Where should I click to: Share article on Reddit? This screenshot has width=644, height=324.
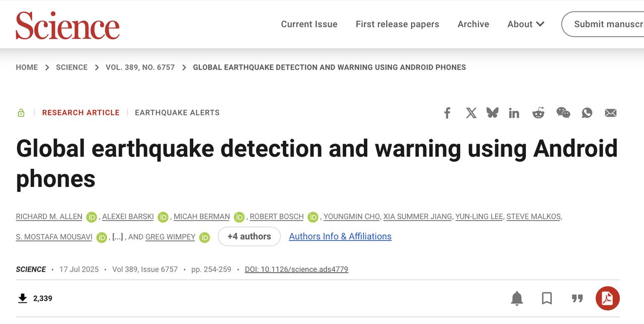[x=538, y=113]
